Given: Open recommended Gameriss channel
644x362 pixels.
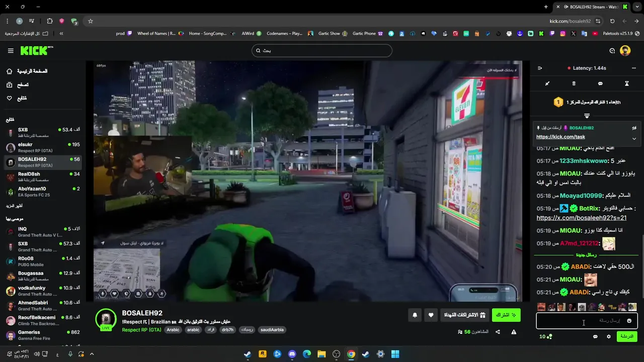Looking at the screenshot, I should tap(43, 335).
